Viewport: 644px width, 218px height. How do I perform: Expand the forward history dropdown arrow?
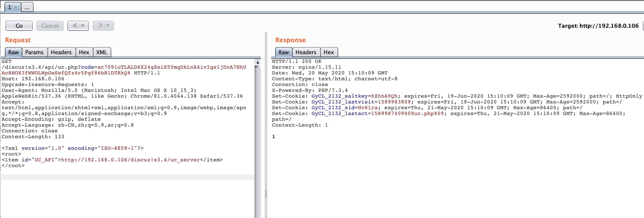click(x=108, y=25)
